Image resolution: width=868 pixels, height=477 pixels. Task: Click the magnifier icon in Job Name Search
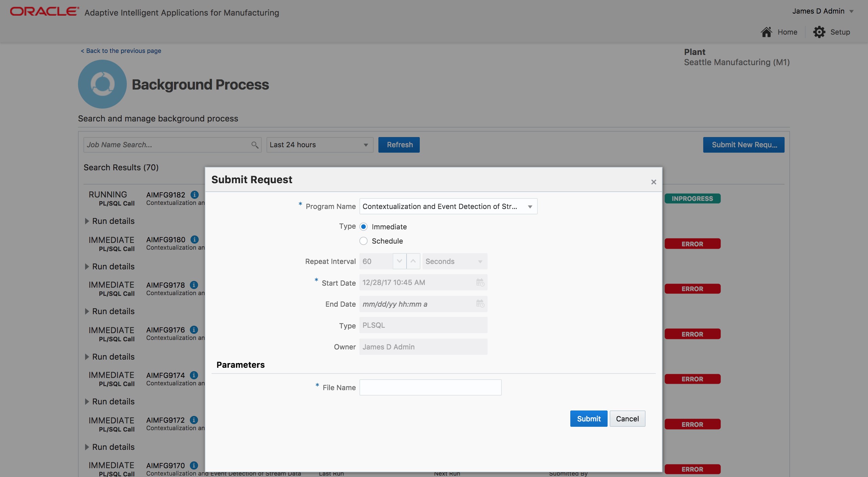pos(255,145)
